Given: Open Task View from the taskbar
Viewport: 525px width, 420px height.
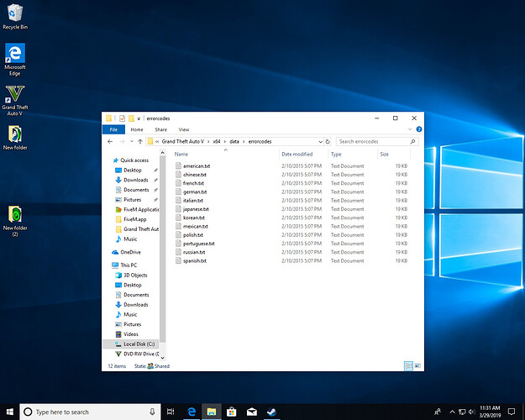Looking at the screenshot, I should point(171,412).
